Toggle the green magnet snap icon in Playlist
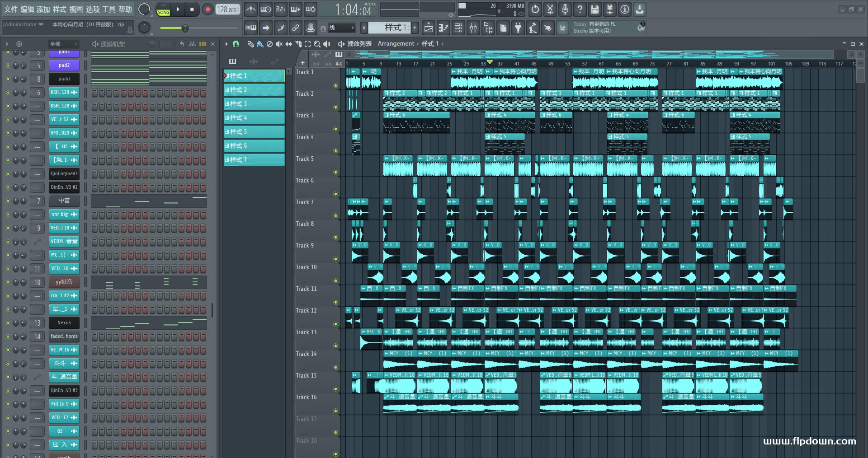The image size is (868, 458). [x=236, y=44]
